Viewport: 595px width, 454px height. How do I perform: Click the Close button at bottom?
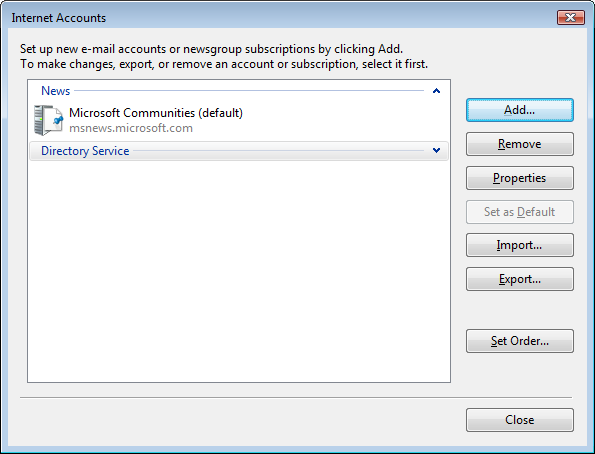click(519, 420)
